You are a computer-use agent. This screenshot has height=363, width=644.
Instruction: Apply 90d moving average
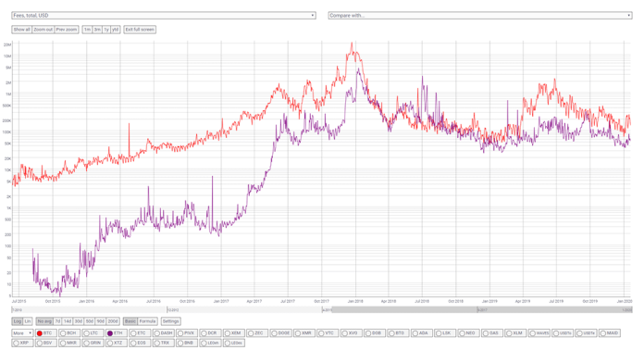click(101, 321)
